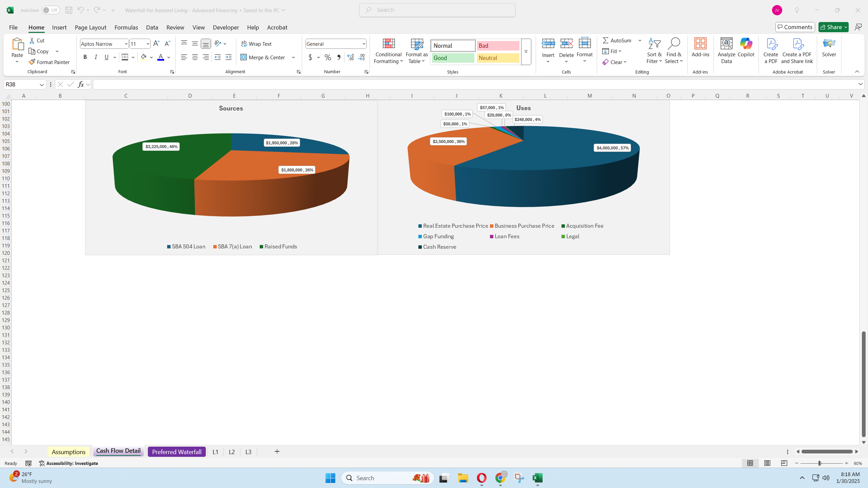The height and width of the screenshot is (488, 868).
Task: Open Merge & Center dropdown arrow
Action: [293, 57]
